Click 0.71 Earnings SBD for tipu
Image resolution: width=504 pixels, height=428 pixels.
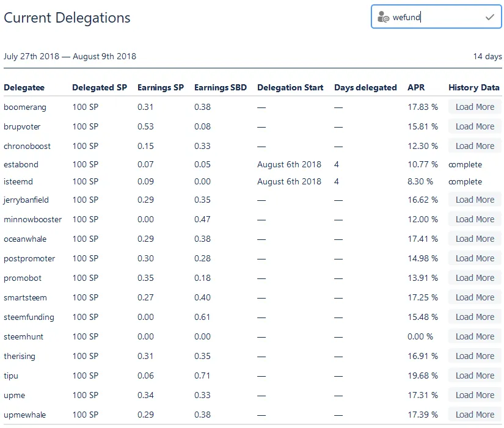point(202,375)
